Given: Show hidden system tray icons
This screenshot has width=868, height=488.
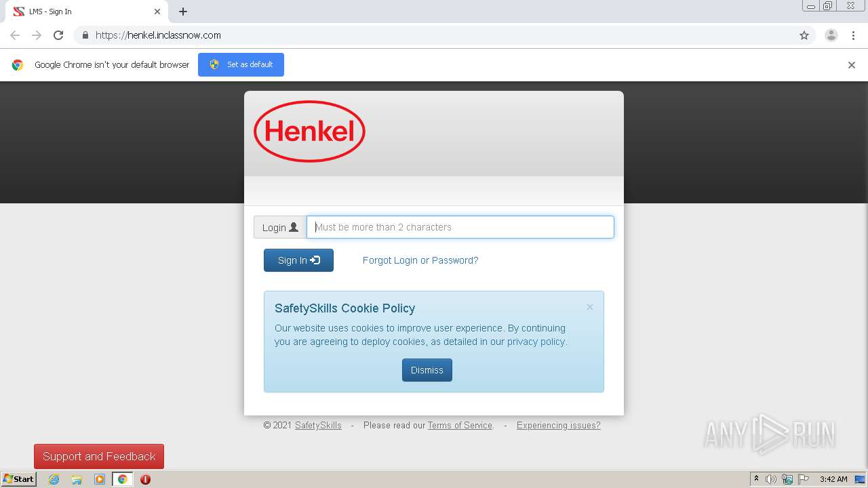Looking at the screenshot, I should [756, 479].
